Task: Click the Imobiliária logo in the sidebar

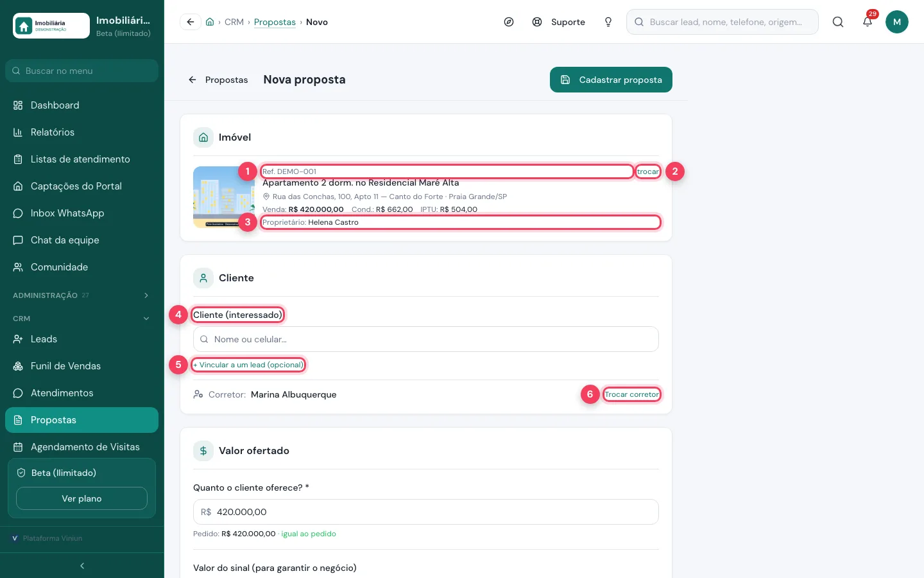Action: 51,26
